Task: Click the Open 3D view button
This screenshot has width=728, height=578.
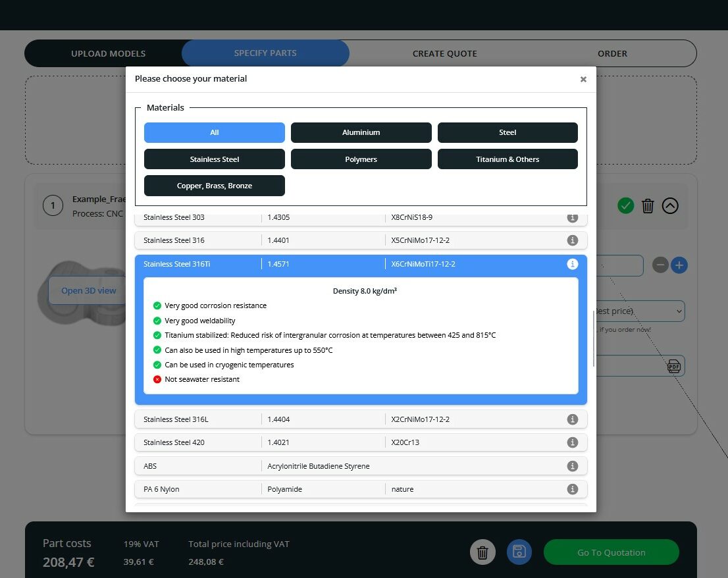Action: click(x=89, y=290)
